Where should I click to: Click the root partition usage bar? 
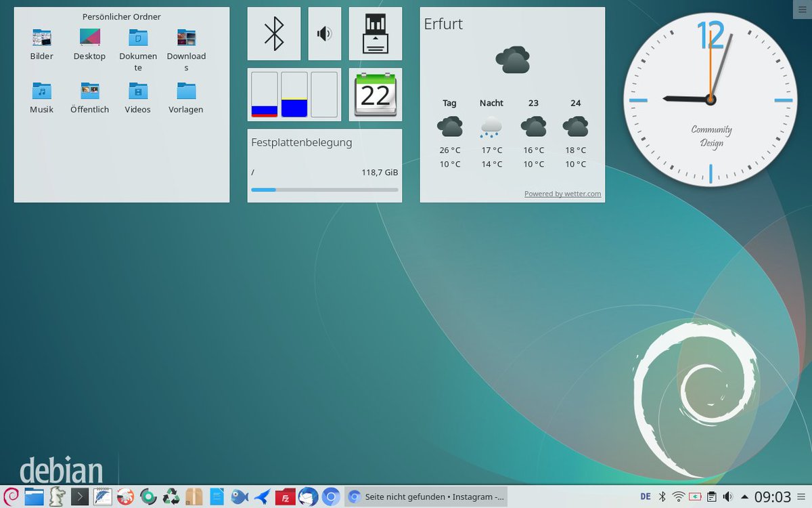[325, 190]
